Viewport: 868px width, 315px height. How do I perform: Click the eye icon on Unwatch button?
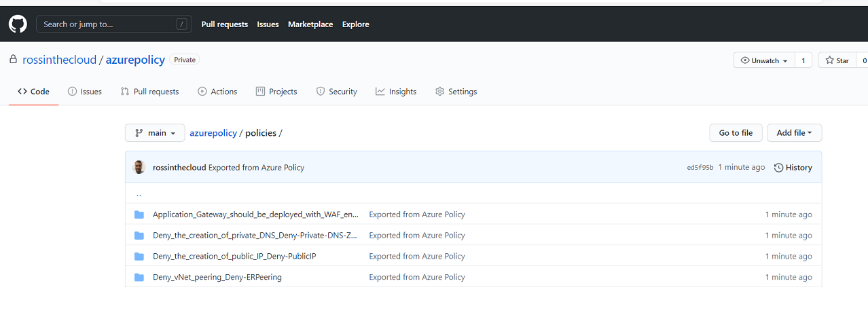745,60
